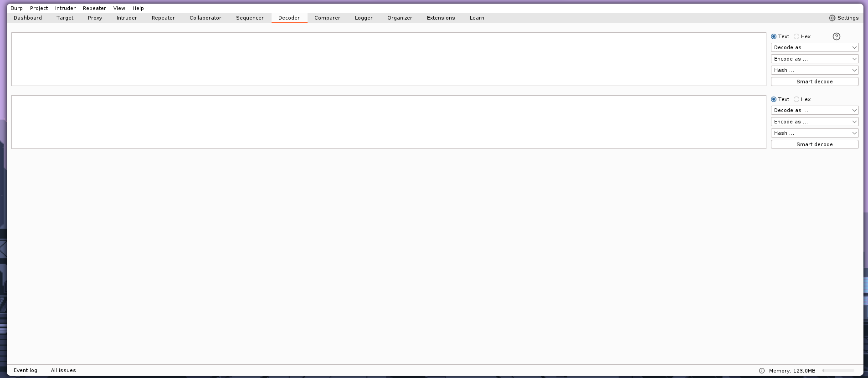
Task: Select Hex radio for second decoder panel
Action: (x=796, y=99)
